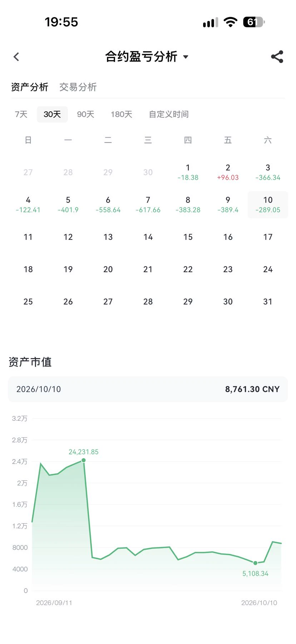The width and height of the screenshot is (296, 644).
Task: Switch to the 交易分析 tab
Action: (78, 87)
